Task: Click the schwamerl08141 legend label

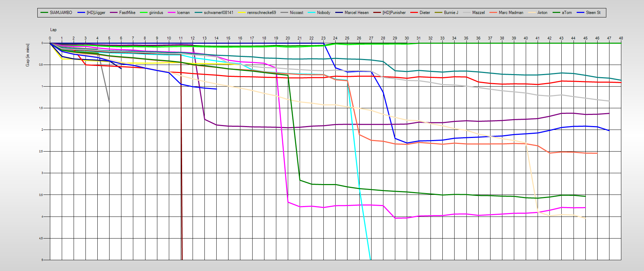Action: (218, 13)
